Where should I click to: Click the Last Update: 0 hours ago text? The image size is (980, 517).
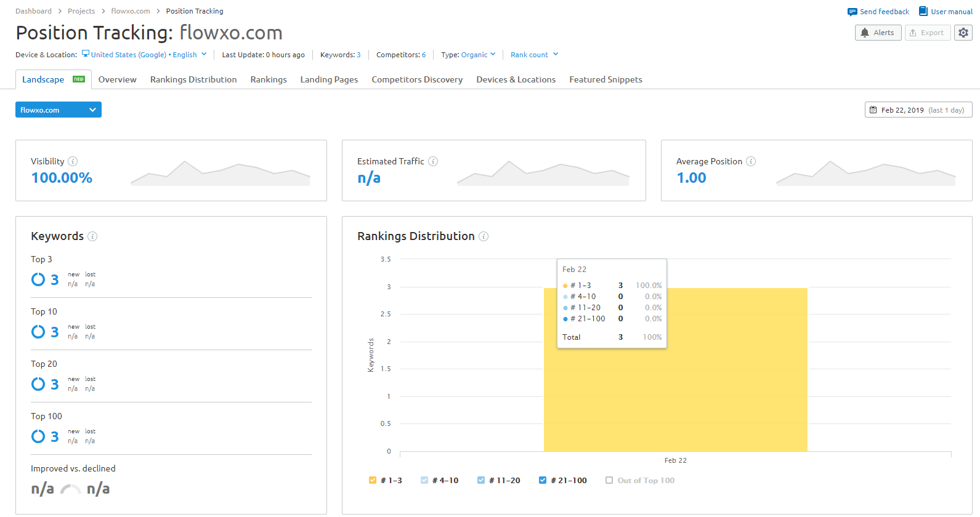pos(263,55)
